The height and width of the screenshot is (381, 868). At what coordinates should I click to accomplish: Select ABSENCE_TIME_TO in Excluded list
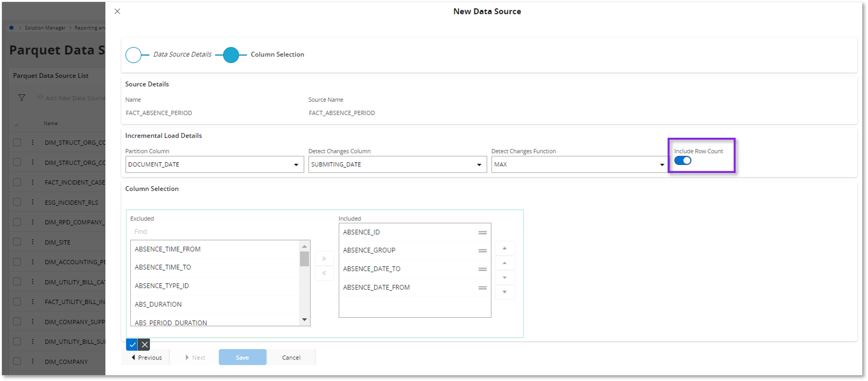(x=215, y=267)
